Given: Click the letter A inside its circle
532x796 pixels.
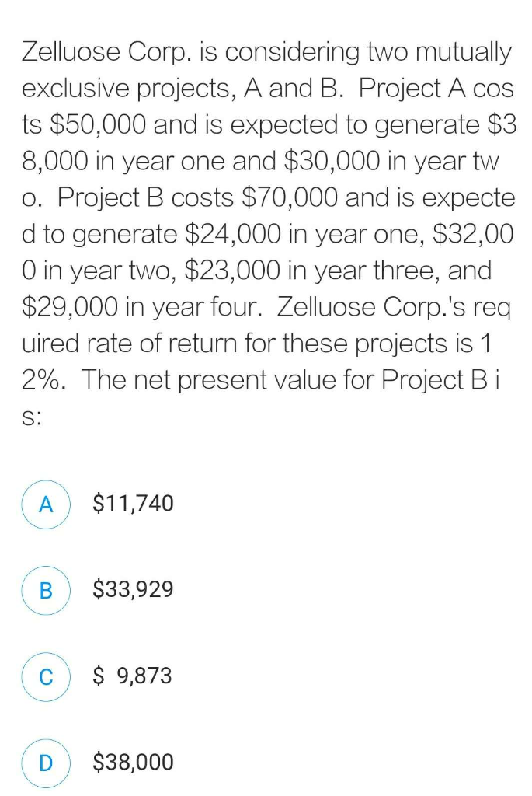Looking at the screenshot, I should click(x=46, y=504).
